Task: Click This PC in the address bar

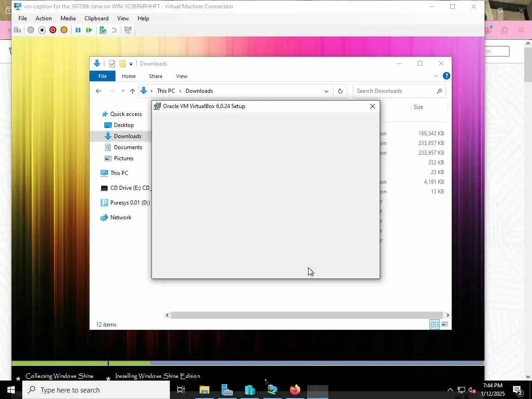Action: pyautogui.click(x=166, y=91)
